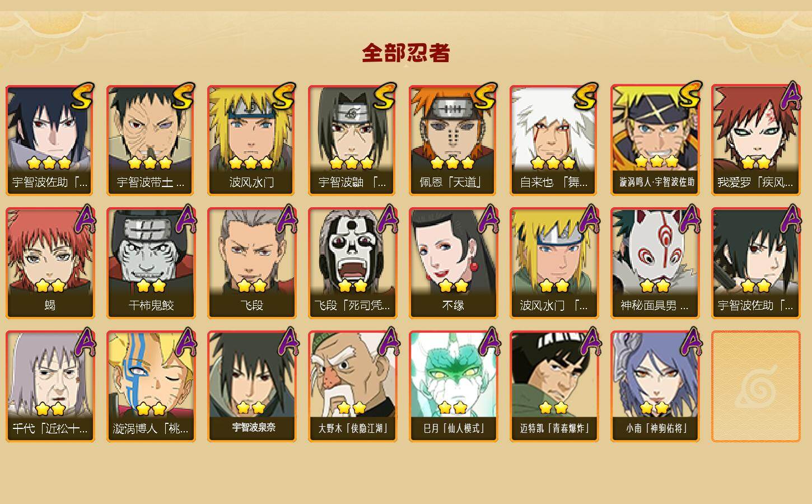The width and height of the screenshot is (812, 504).
Task: Click the 干柿鬼鲛 character portrait
Action: (151, 263)
